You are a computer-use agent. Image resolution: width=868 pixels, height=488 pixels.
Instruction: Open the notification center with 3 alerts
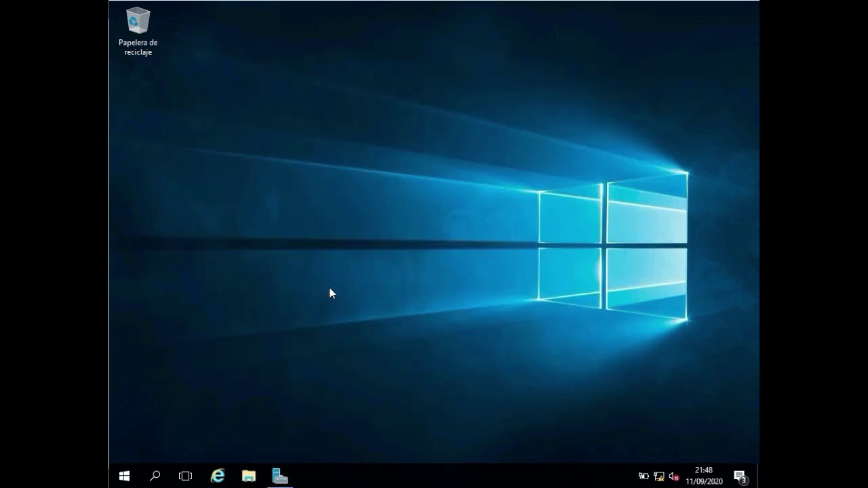(741, 476)
